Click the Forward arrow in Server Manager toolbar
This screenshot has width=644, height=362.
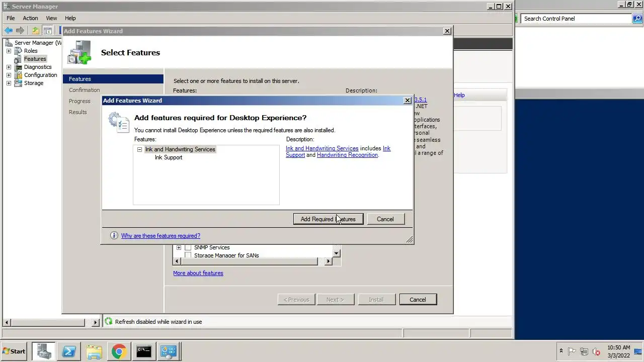(x=20, y=31)
